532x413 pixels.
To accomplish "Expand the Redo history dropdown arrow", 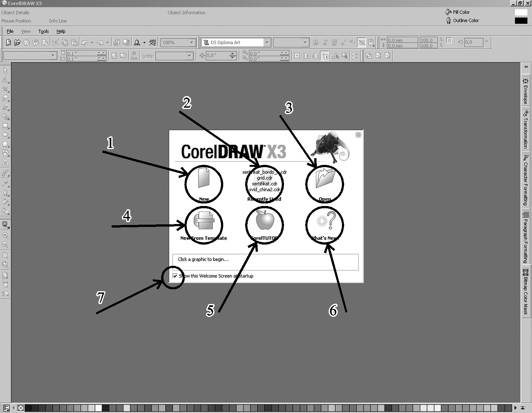I will [x=107, y=42].
